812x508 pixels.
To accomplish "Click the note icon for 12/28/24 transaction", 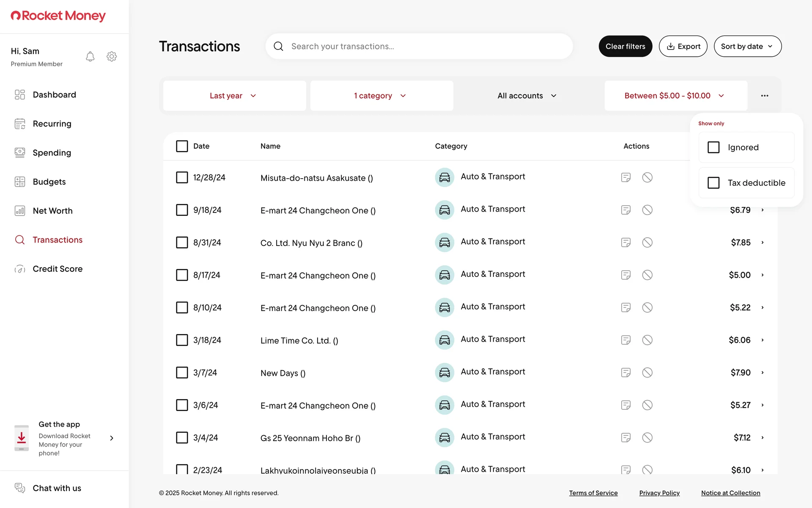I will click(626, 177).
